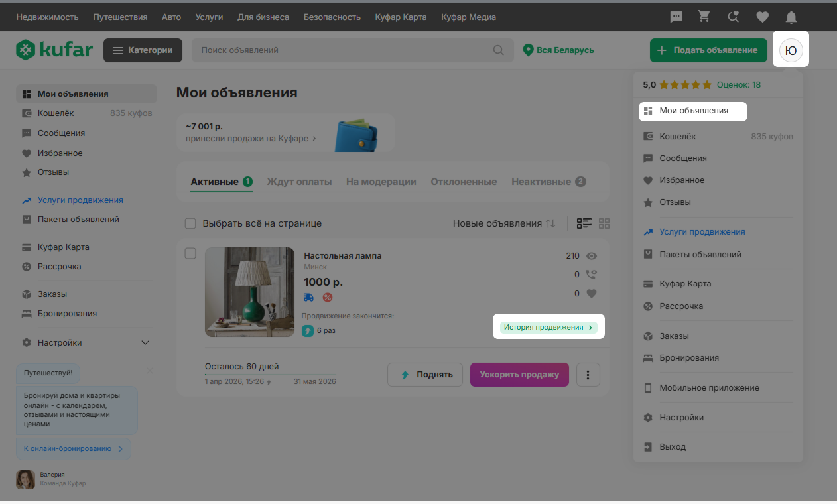Open messages chat icon in top bar
This screenshot has height=504, width=837.
click(676, 17)
